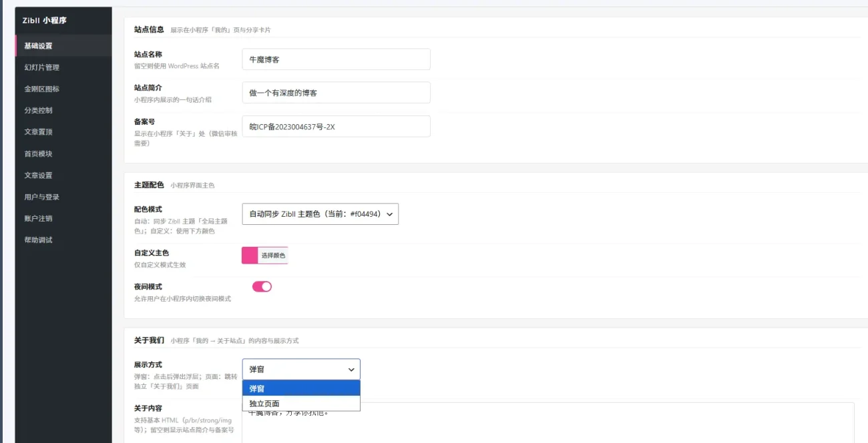868x443 pixels.
Task: Click the pink 自定义主色 color swatch
Action: tap(250, 256)
